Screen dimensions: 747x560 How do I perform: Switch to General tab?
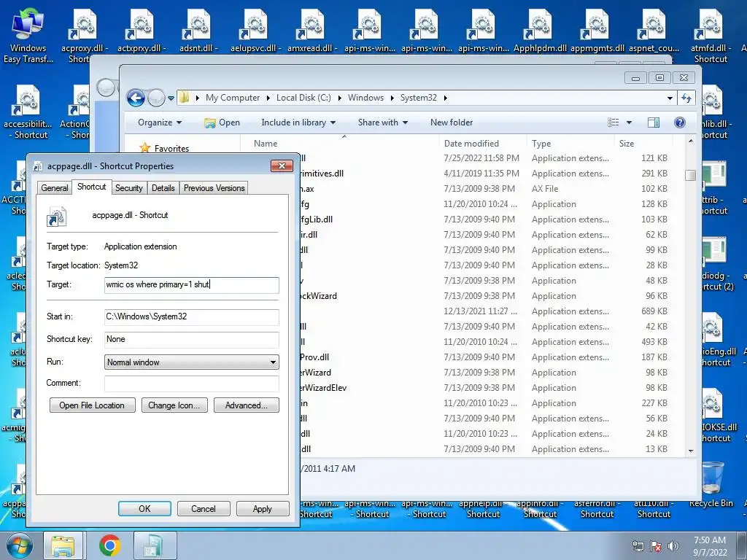pos(54,188)
